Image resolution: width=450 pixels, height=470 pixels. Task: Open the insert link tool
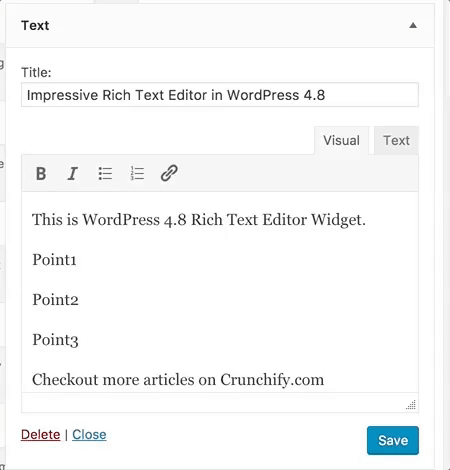[169, 173]
